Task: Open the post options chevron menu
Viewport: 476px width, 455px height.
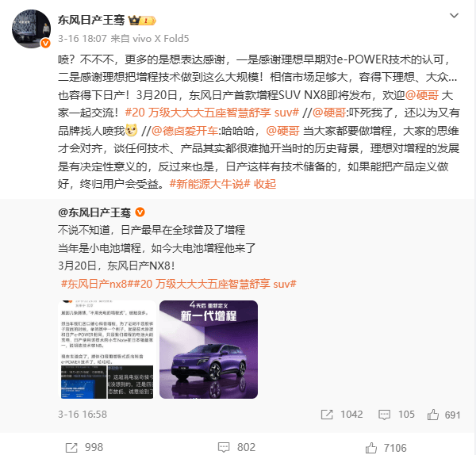Action: (x=454, y=16)
